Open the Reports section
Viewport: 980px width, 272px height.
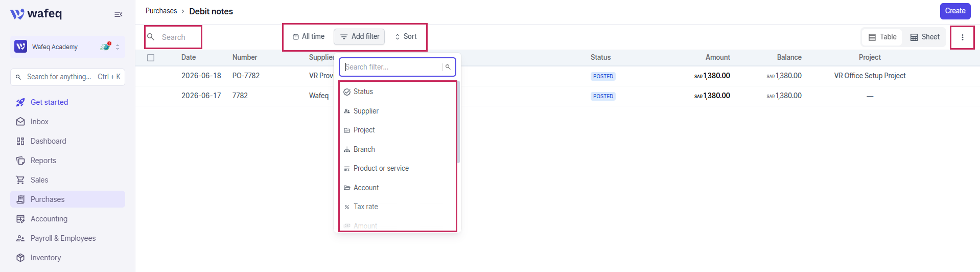(67, 161)
